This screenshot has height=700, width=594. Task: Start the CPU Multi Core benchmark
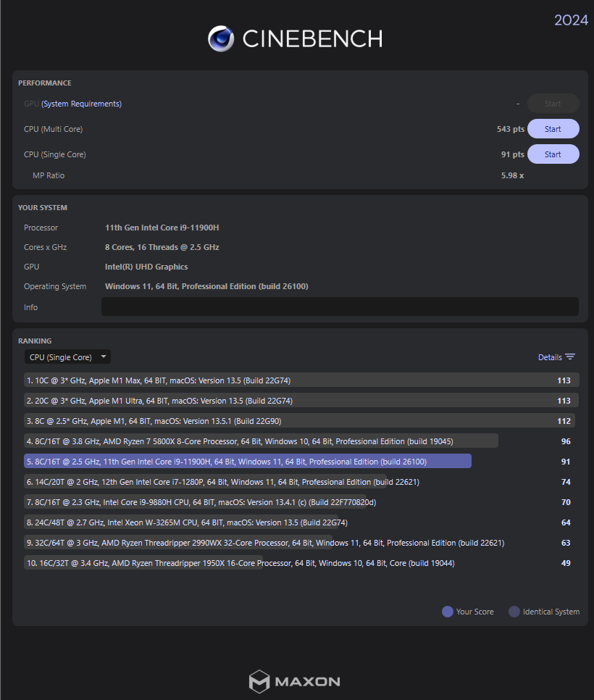(x=553, y=129)
